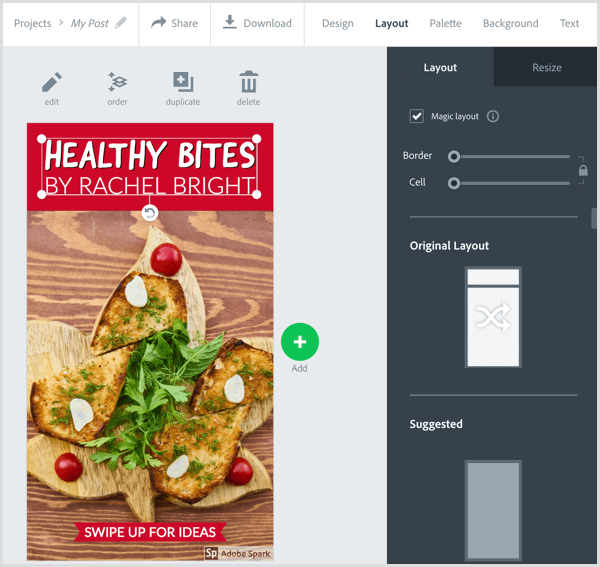The image size is (600, 567).
Task: Click the top-left text box resize handle
Action: click(41, 138)
